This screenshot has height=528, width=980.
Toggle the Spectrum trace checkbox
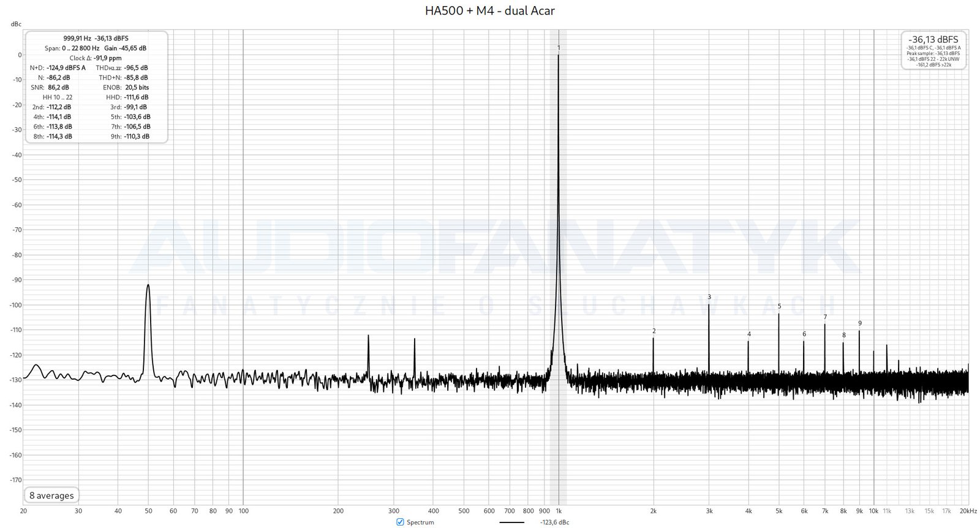point(401,522)
